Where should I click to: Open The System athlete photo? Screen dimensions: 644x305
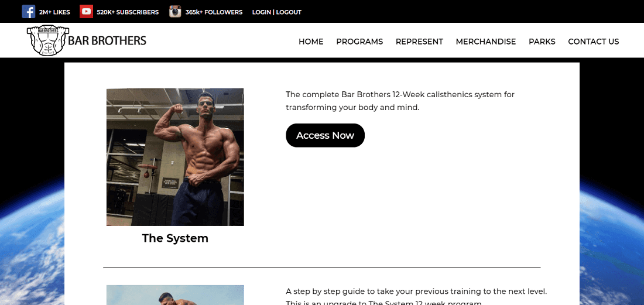[176, 157]
